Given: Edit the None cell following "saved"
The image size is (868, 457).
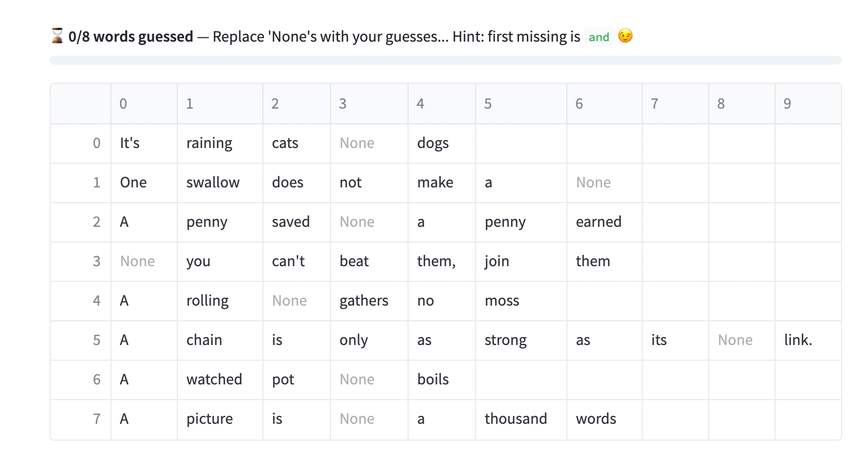Looking at the screenshot, I should [357, 222].
